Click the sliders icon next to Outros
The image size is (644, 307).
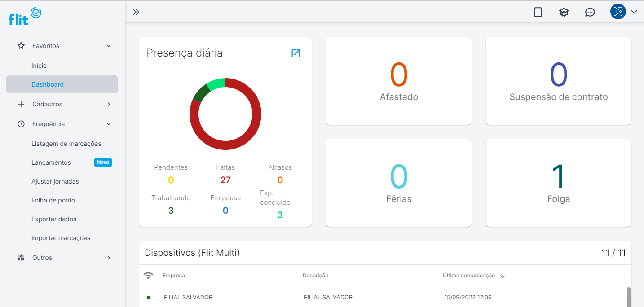(x=21, y=257)
